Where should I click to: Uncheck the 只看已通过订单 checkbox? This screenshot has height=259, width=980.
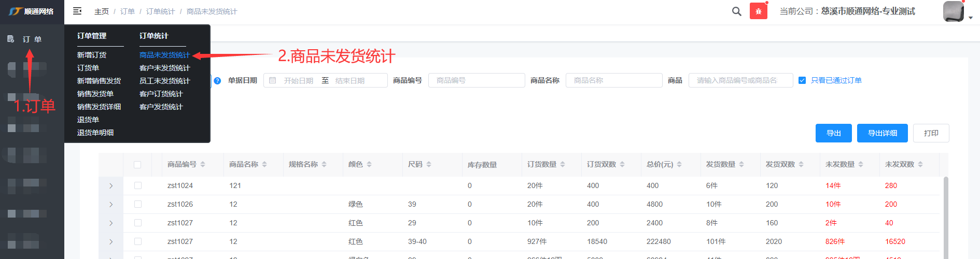point(802,80)
